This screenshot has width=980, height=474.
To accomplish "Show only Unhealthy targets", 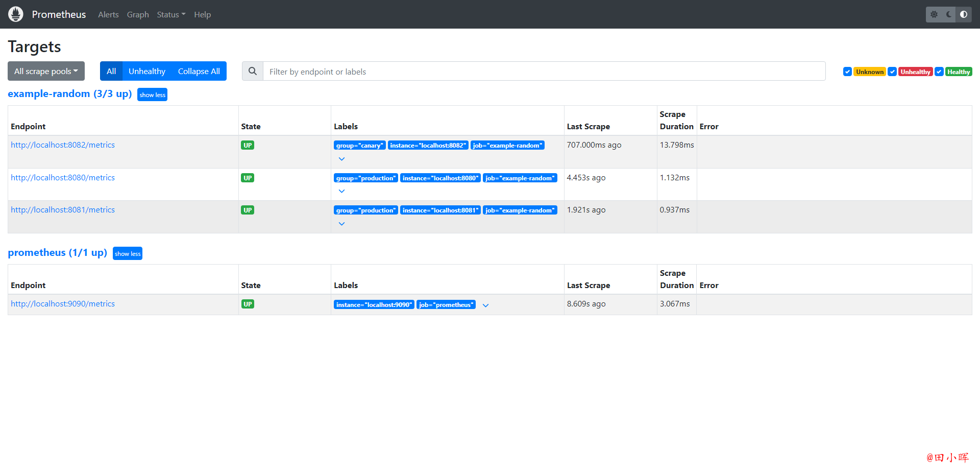I will click(x=147, y=72).
